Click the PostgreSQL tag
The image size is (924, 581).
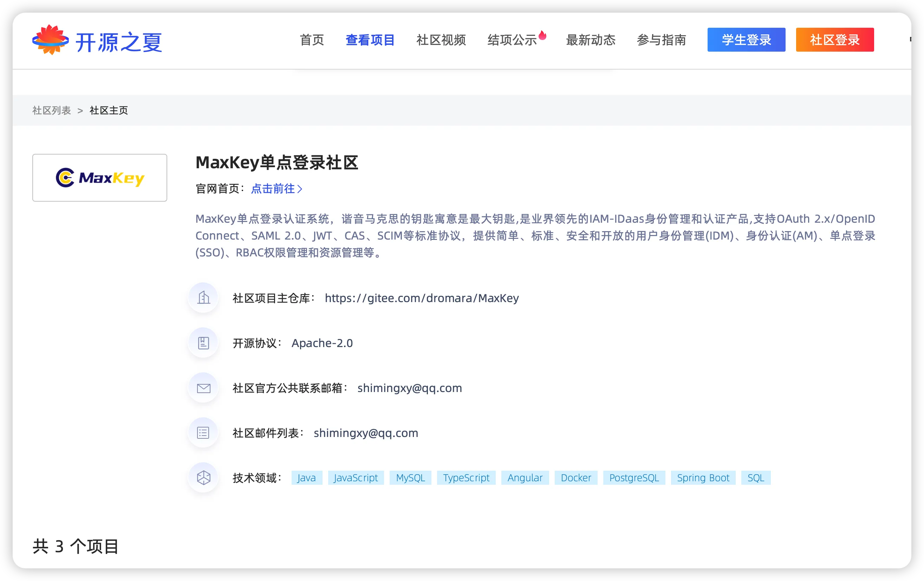click(x=633, y=478)
